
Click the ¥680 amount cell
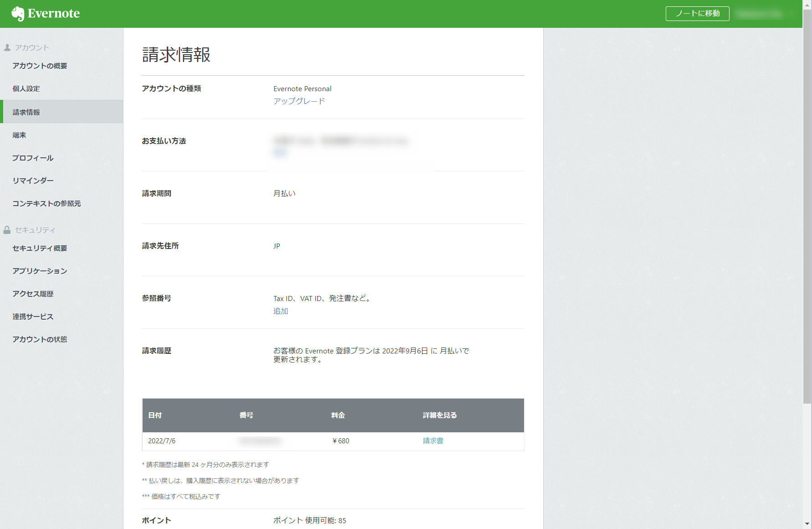(341, 441)
